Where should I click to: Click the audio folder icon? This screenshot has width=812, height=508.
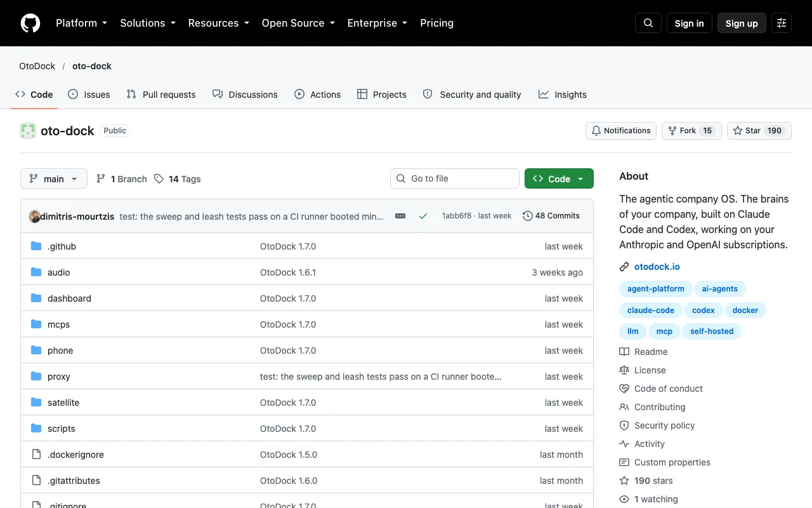(36, 272)
